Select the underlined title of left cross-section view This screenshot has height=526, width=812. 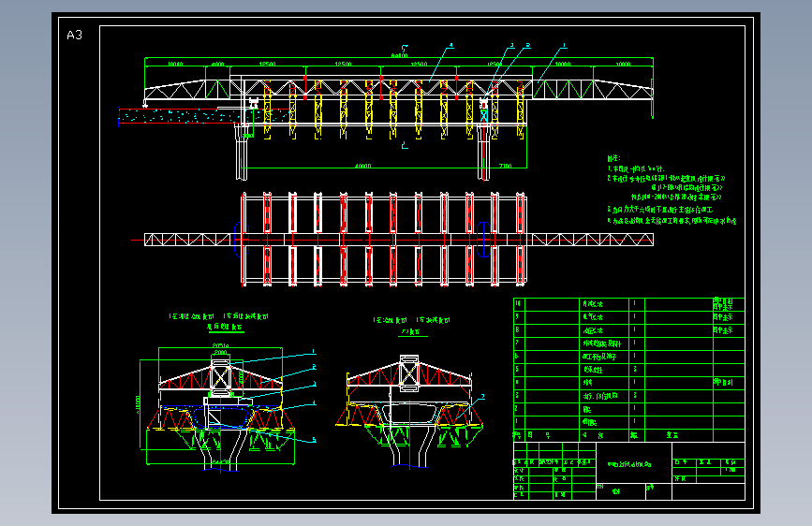225,328
